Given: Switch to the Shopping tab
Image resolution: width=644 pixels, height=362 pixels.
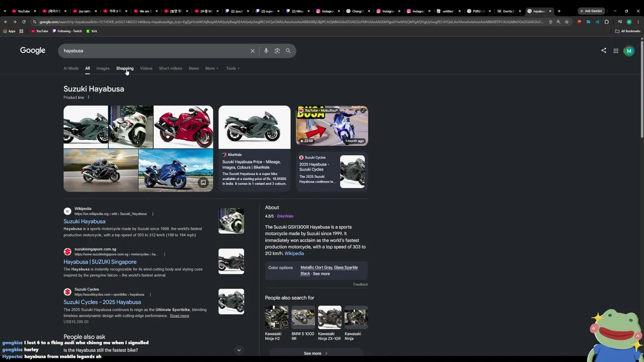Looking at the screenshot, I should coord(125,68).
